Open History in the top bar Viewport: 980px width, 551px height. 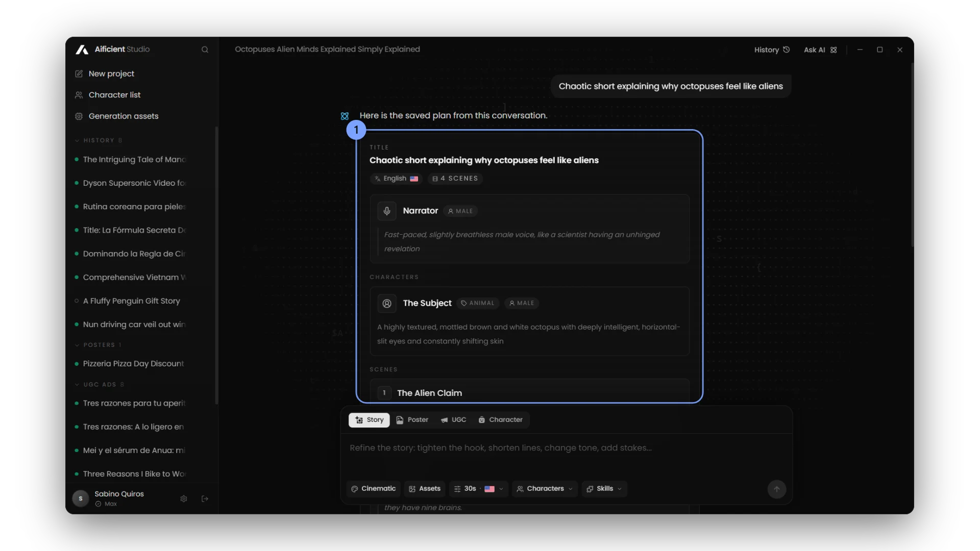(772, 49)
